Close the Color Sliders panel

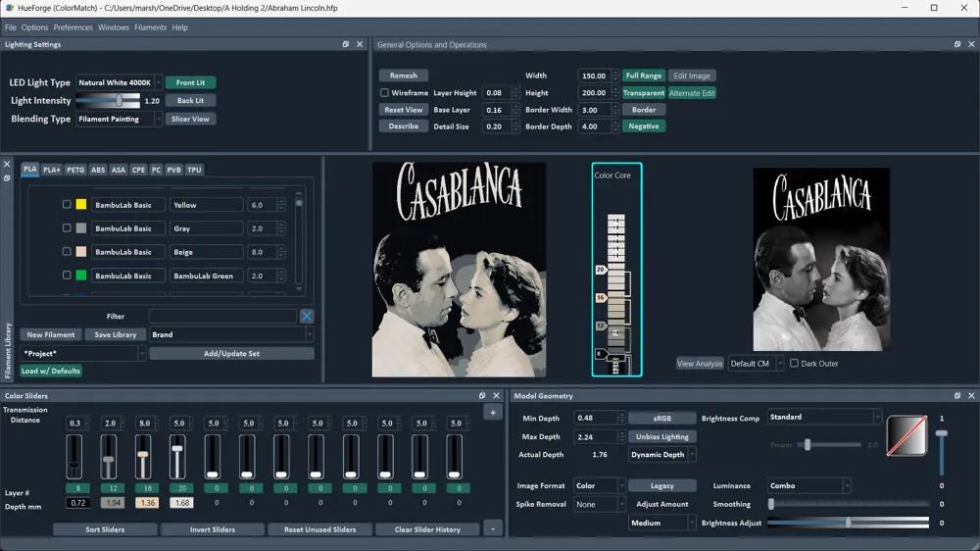point(496,396)
